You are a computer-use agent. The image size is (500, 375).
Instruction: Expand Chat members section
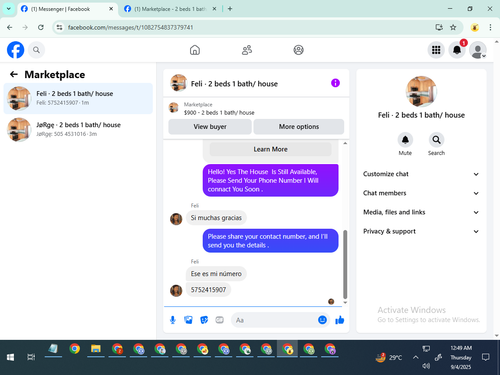[421, 193]
